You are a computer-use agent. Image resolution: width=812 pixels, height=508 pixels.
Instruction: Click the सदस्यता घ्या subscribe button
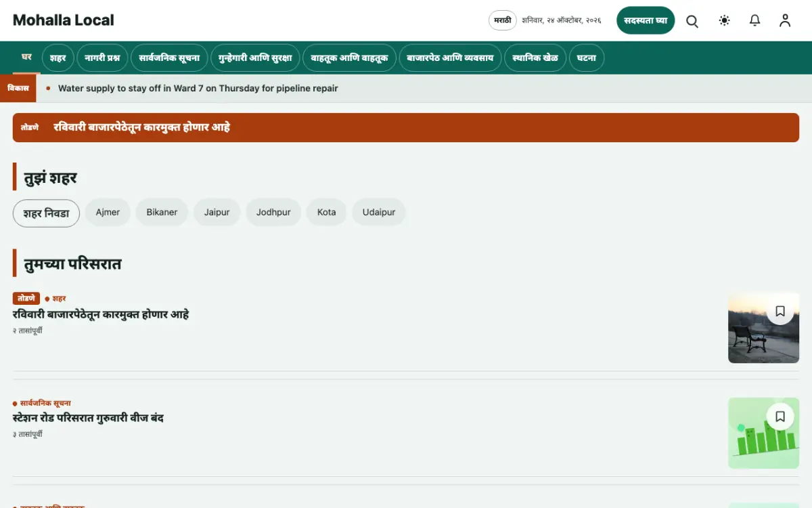point(646,20)
